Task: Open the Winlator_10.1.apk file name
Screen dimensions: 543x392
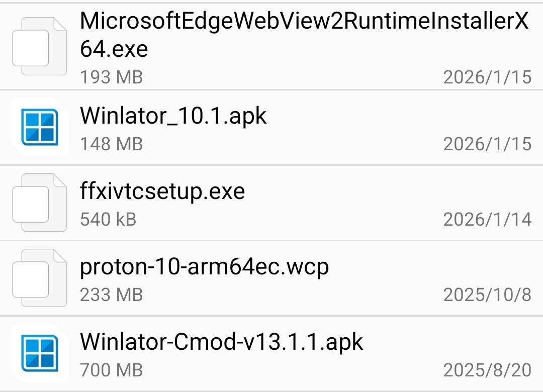Action: [x=173, y=116]
